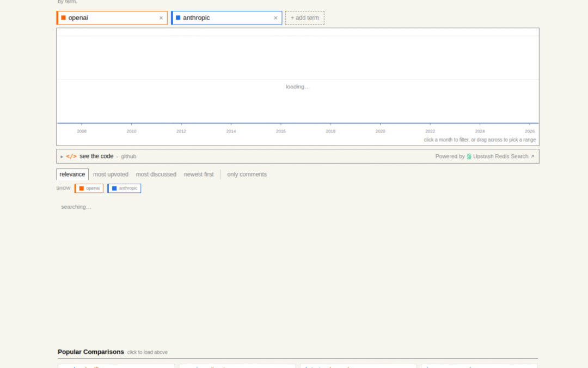
Task: Expand the see the code disclosure triangle
Action: tap(62, 156)
